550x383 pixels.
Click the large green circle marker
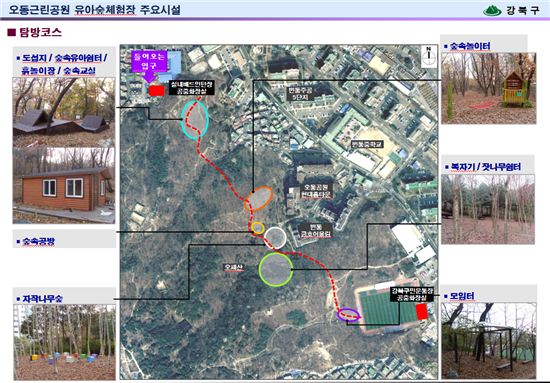click(x=276, y=269)
